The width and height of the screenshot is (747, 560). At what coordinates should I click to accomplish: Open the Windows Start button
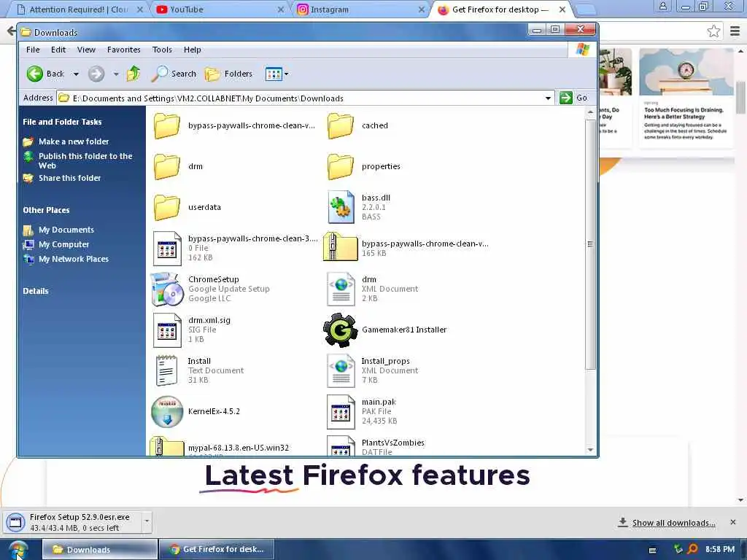tap(18, 550)
